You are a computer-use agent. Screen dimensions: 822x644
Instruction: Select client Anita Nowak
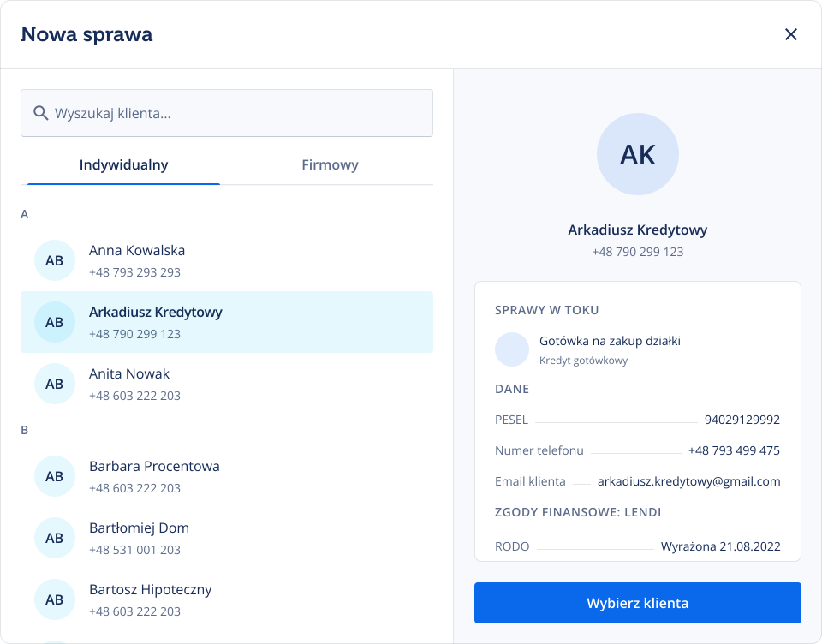tap(226, 384)
